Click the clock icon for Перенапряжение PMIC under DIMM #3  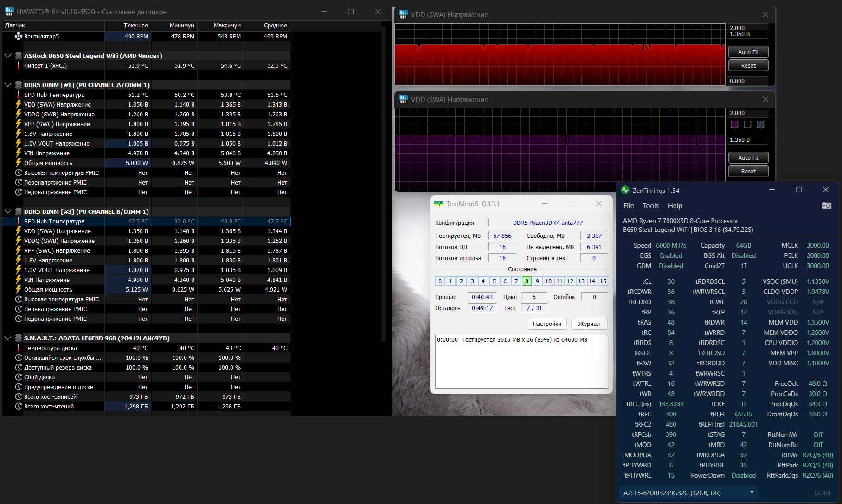(19, 309)
